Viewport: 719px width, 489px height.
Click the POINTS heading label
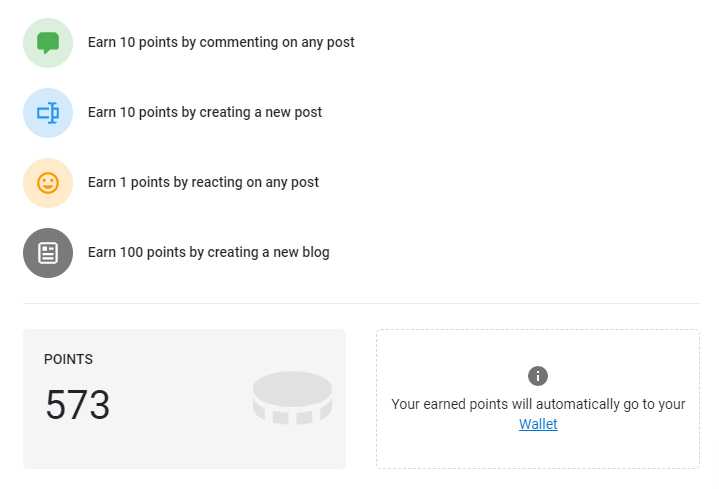pyautogui.click(x=68, y=359)
